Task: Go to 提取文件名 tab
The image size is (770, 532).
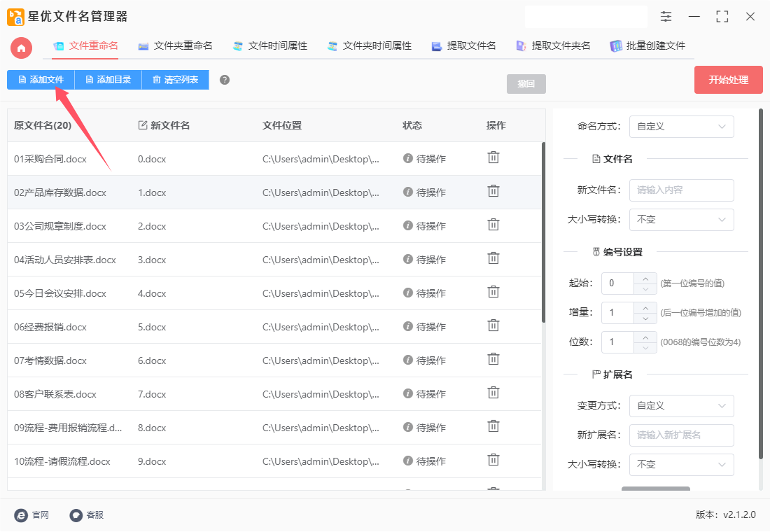Action: tap(463, 45)
